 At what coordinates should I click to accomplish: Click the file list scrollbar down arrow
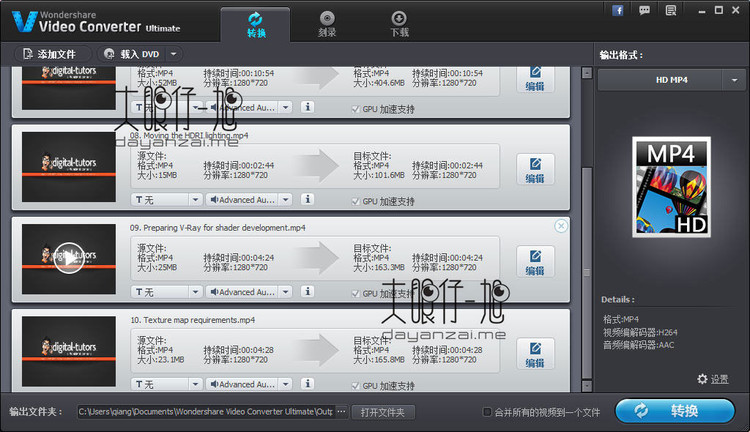pos(587,386)
